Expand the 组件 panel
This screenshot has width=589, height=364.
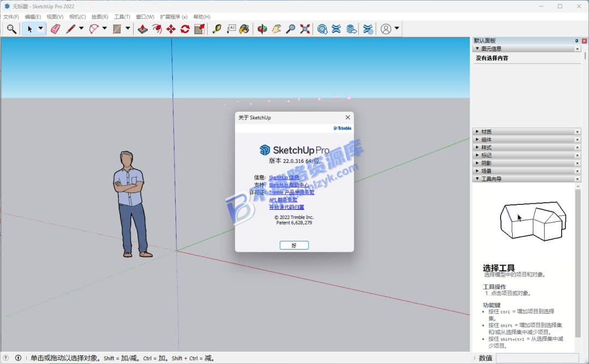[477, 139]
